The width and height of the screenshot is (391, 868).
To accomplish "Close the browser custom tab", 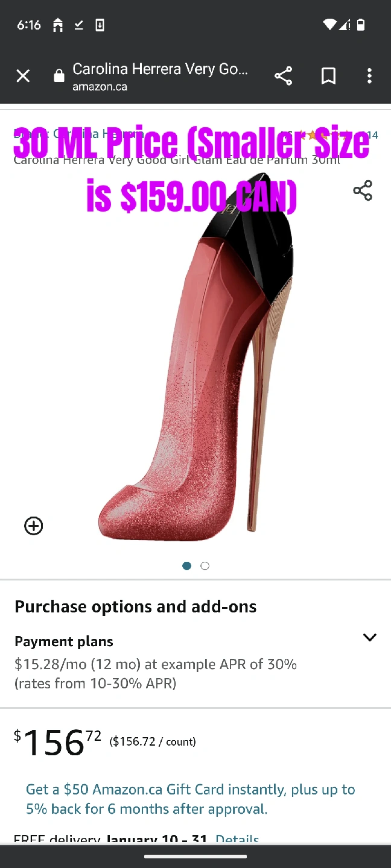I will [23, 76].
